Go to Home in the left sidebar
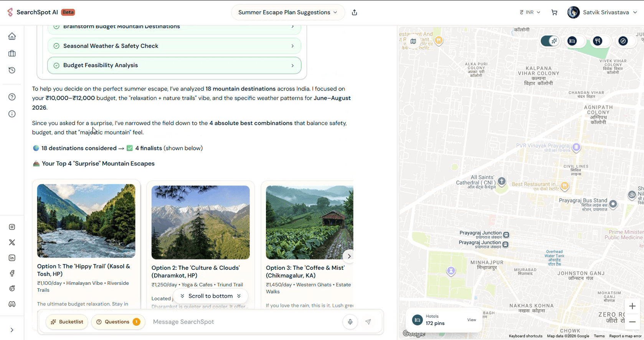The image size is (644, 340). [x=12, y=36]
